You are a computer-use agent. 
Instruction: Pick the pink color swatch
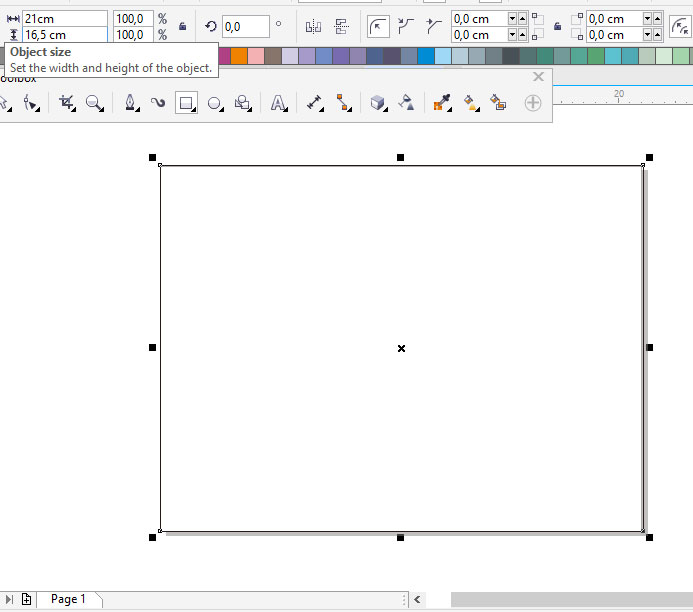(x=256, y=56)
